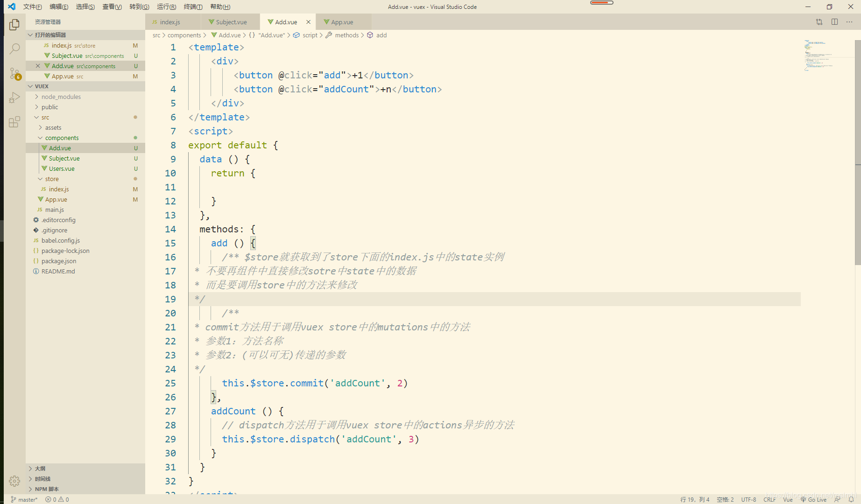
Task: Switch to the Subject.vue tab
Action: [230, 22]
